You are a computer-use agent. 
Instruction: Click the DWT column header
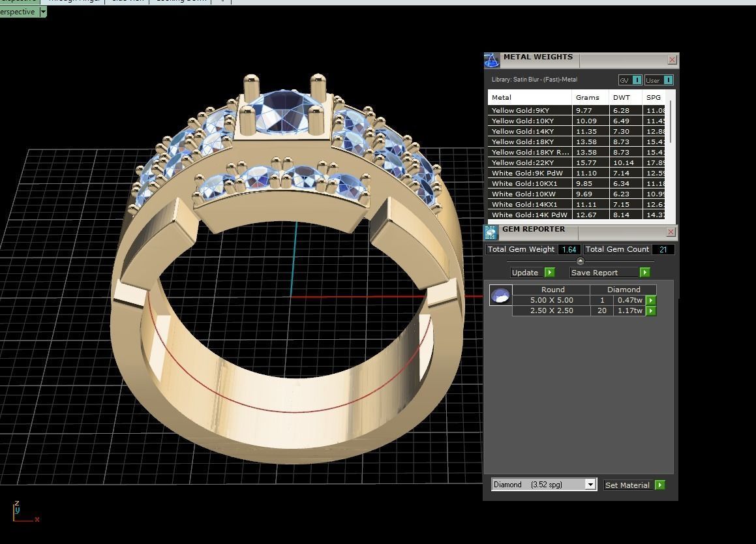coord(626,97)
